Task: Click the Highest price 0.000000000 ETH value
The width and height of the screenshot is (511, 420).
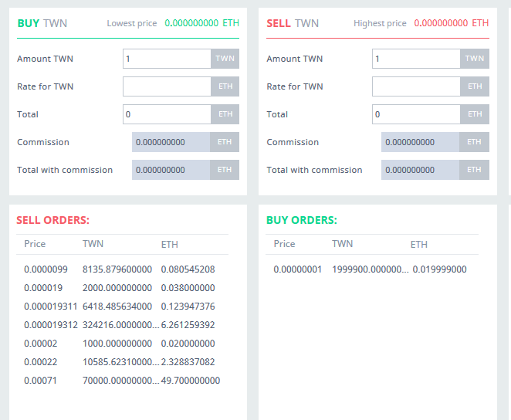Action: 452,23
